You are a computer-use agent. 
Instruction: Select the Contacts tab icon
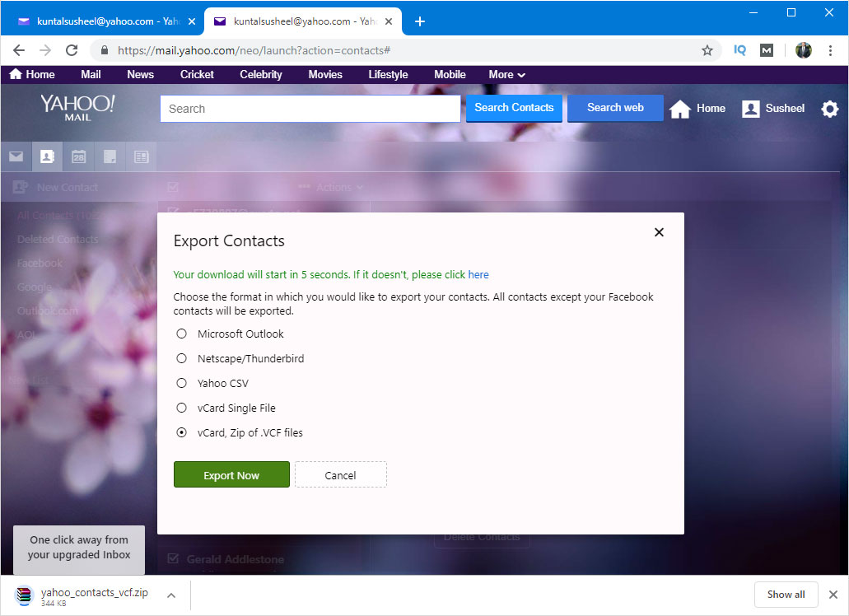click(47, 156)
